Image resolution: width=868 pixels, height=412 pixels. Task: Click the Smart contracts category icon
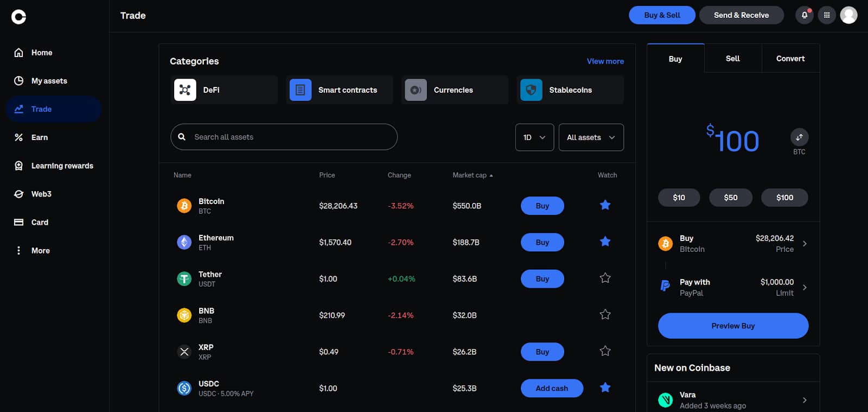[301, 90]
